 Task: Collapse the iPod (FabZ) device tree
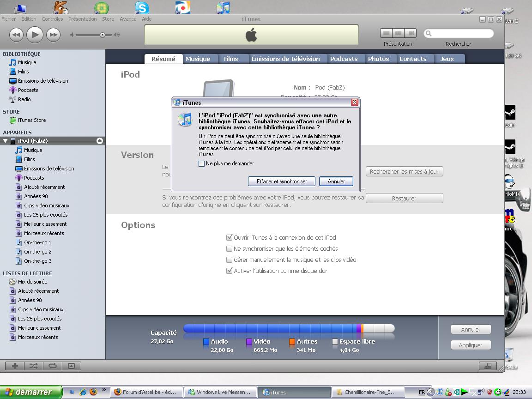click(x=6, y=141)
